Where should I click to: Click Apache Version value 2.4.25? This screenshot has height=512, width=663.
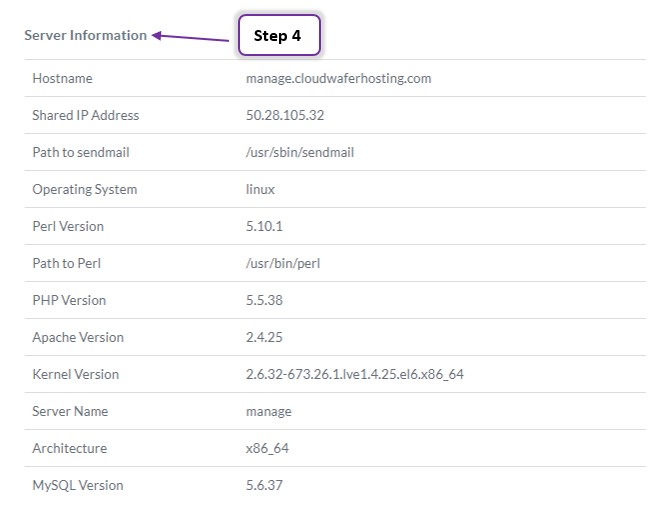point(264,337)
